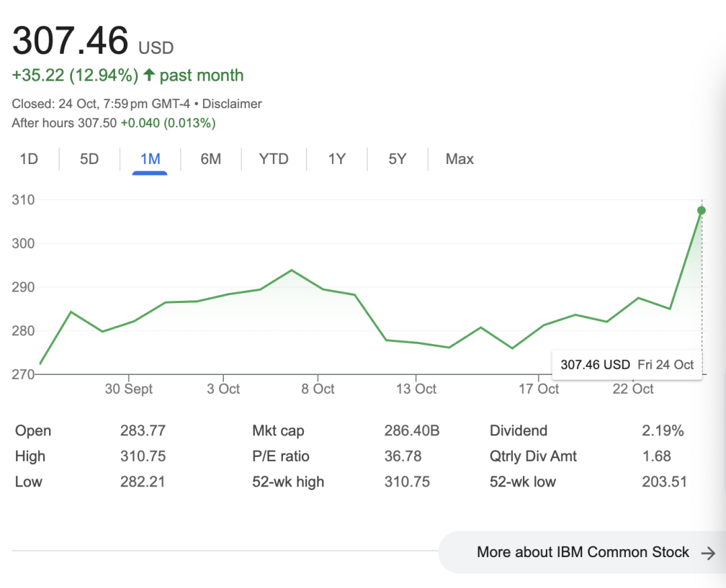
Task: Switch to the 1D chart range
Action: tap(28, 159)
